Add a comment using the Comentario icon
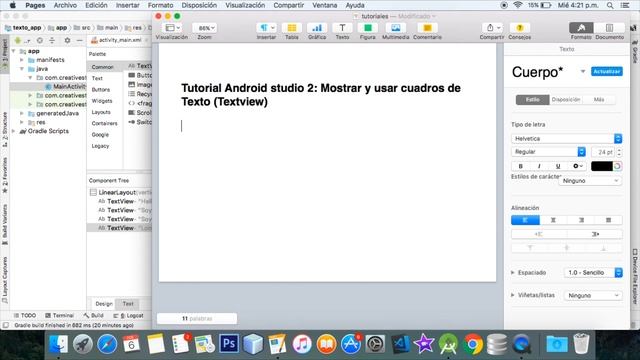 [427, 28]
